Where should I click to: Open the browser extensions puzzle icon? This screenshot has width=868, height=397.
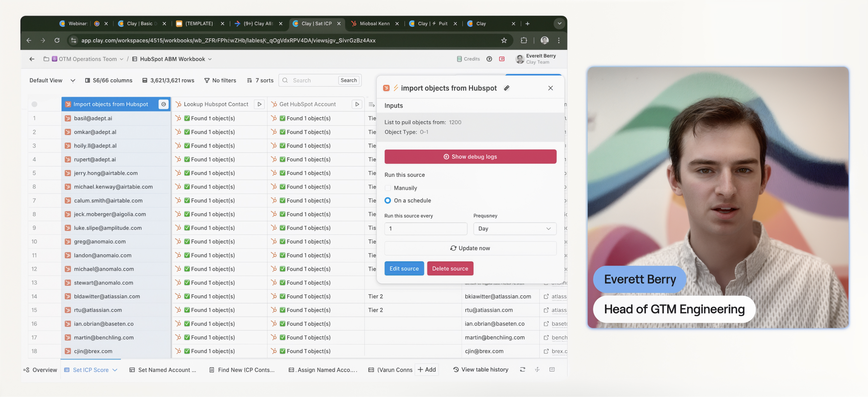(524, 40)
